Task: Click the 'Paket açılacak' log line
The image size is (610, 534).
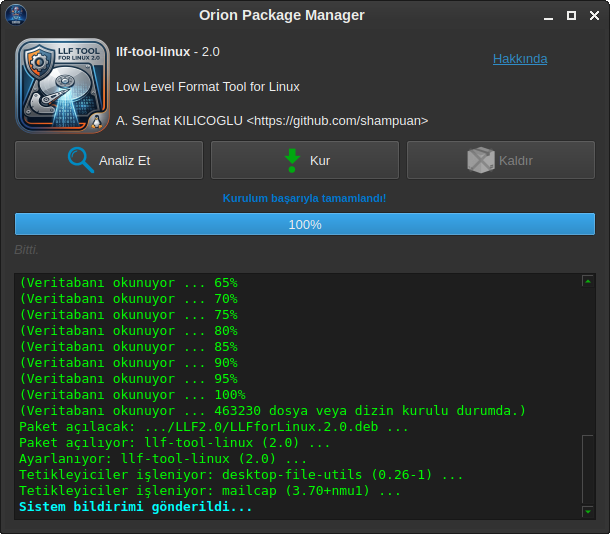Action: [x=213, y=427]
